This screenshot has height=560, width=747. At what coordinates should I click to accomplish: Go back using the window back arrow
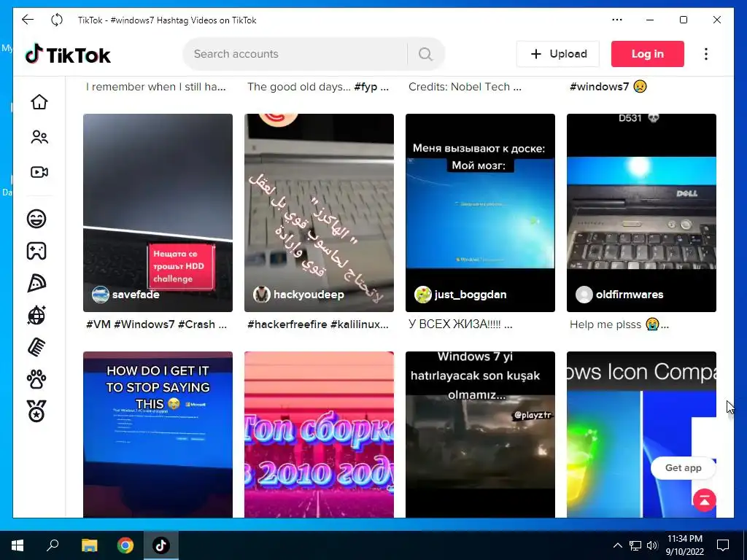28,20
